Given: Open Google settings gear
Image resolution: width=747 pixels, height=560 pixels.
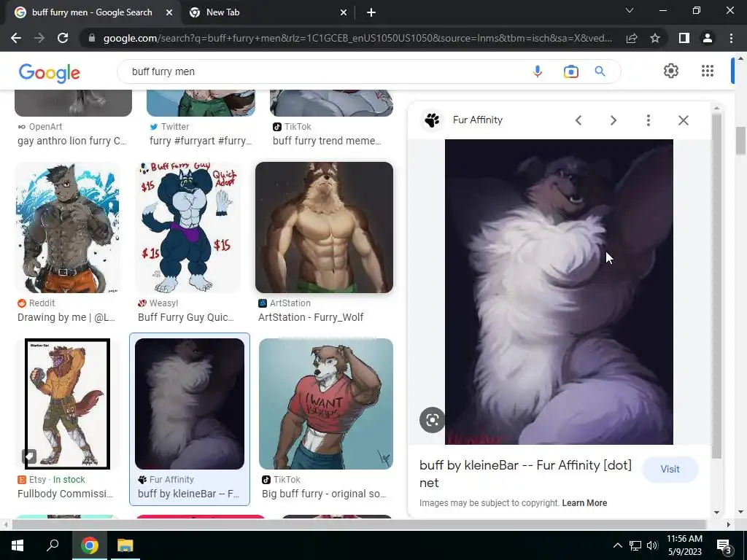Looking at the screenshot, I should [x=671, y=71].
